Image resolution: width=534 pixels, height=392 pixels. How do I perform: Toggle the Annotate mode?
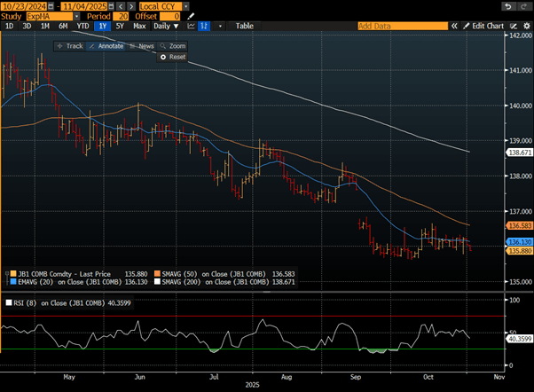click(x=106, y=45)
